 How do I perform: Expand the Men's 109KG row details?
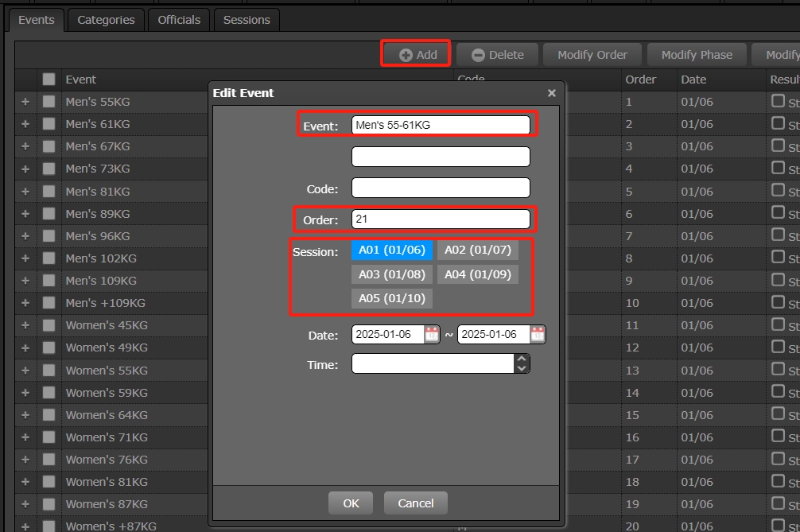tap(25, 281)
